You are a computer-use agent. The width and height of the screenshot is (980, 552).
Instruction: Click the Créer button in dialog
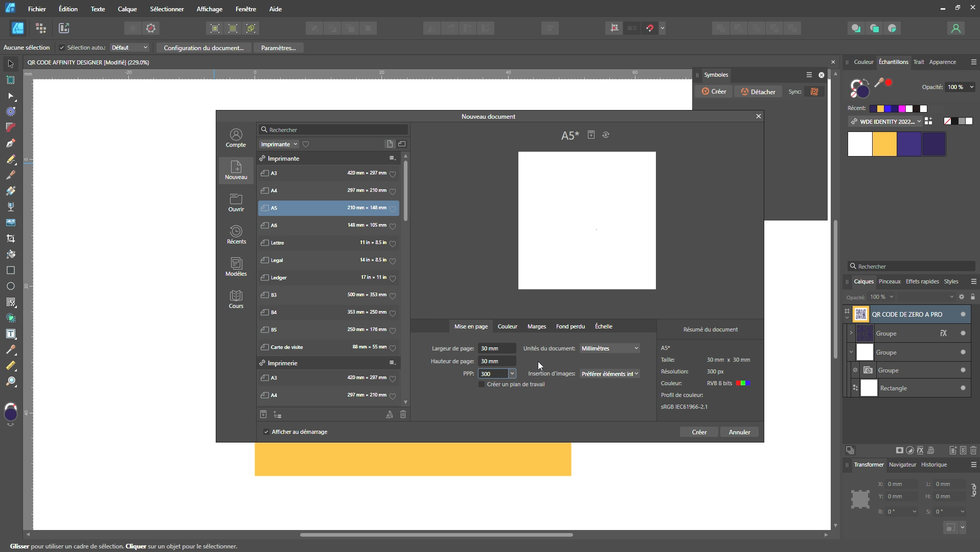click(x=699, y=432)
